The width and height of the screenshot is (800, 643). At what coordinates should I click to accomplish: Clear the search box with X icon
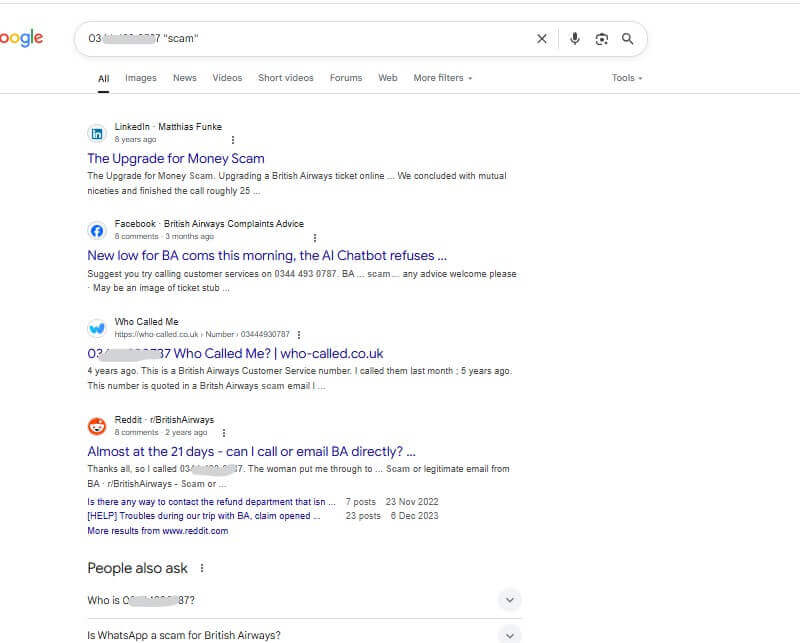[542, 39]
